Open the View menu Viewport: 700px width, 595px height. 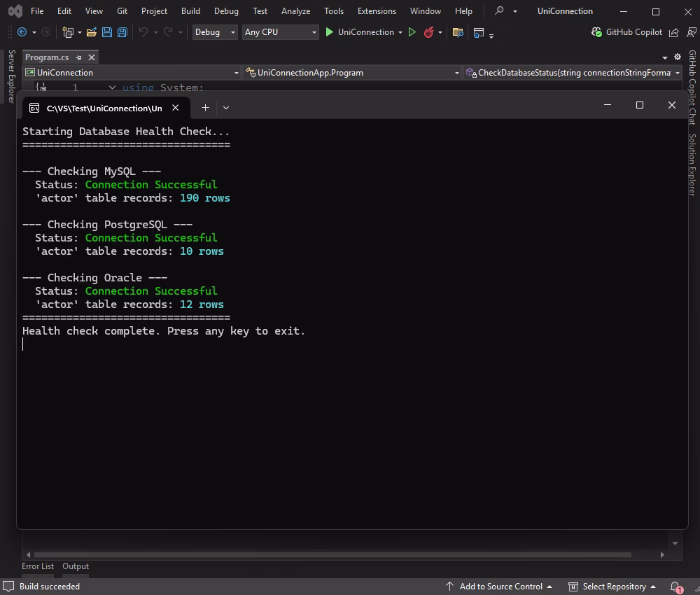click(94, 11)
